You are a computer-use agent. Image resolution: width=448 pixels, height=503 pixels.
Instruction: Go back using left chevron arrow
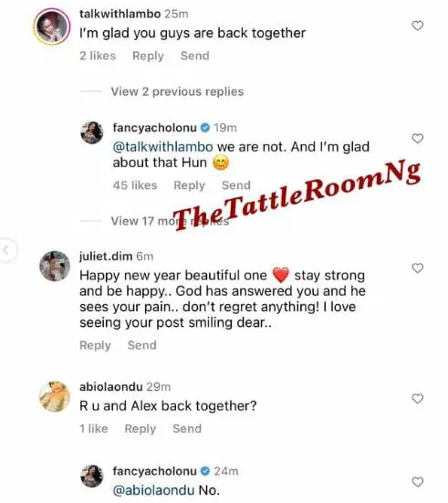(x=5, y=250)
